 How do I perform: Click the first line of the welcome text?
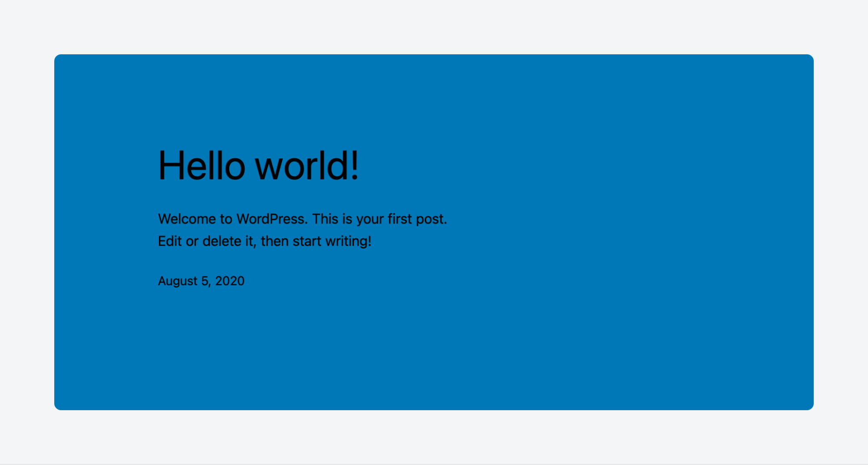[x=303, y=219]
